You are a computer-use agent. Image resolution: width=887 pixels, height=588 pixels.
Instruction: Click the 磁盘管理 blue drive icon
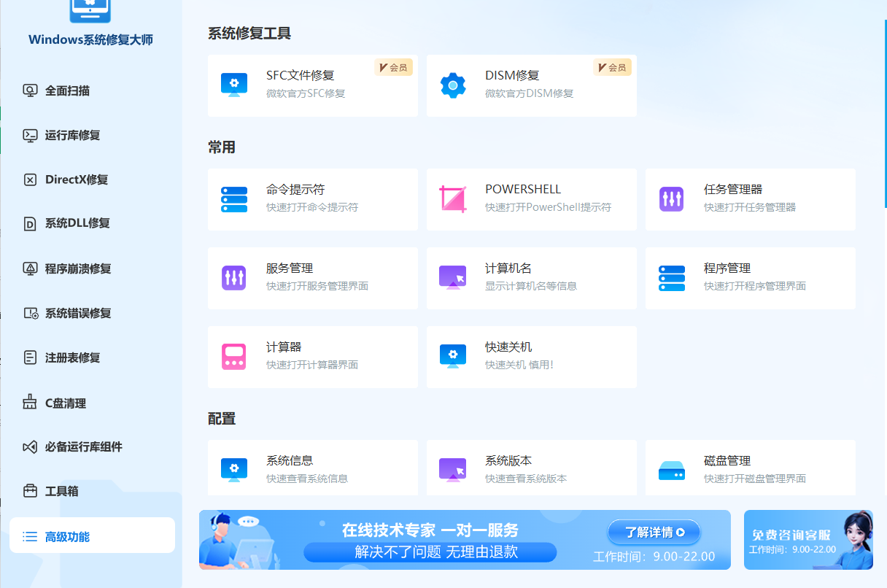coord(672,471)
